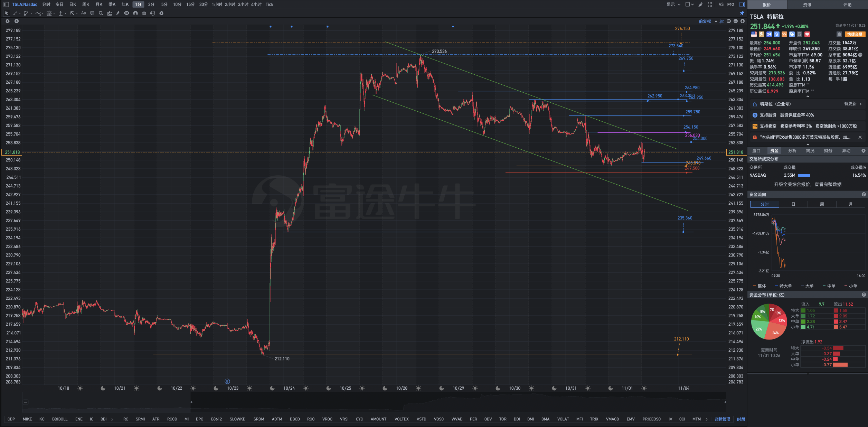
Task: Click help icon beside 资金流向
Action: 864,194
